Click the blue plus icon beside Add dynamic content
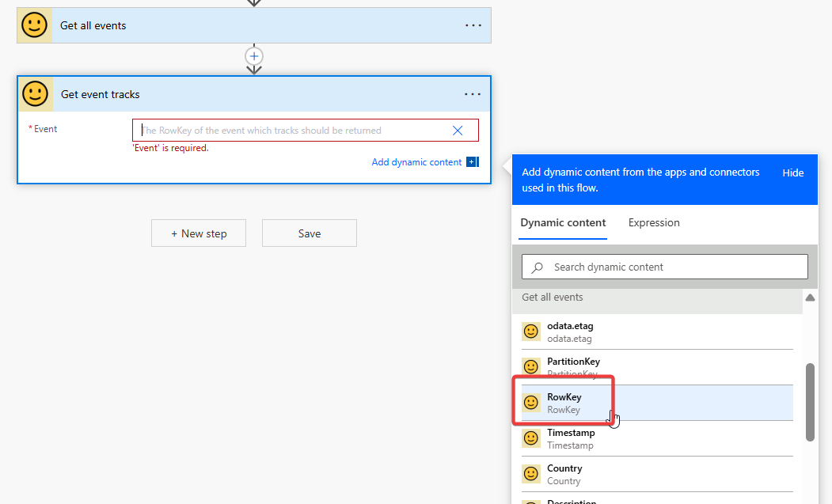The width and height of the screenshot is (832, 504). 472,162
